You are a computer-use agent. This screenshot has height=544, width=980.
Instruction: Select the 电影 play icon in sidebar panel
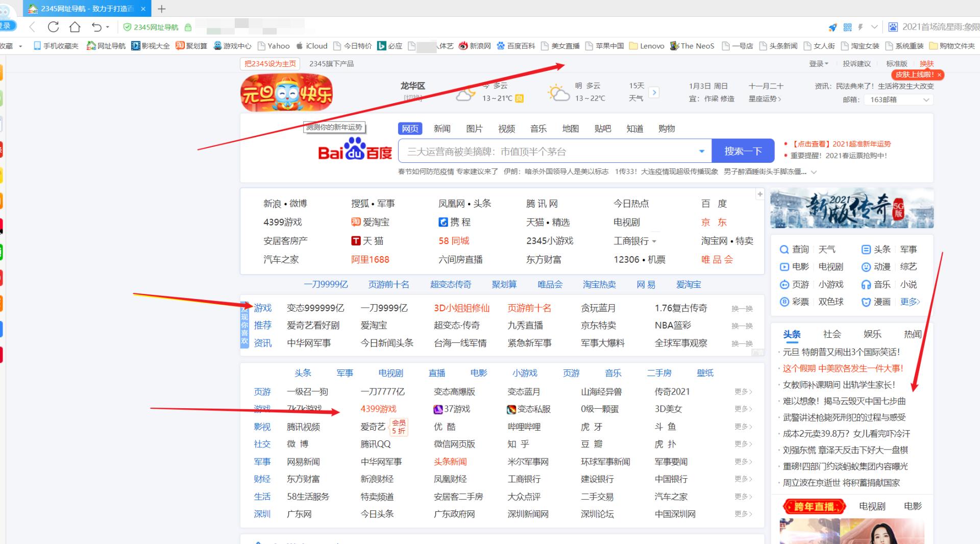(x=785, y=267)
